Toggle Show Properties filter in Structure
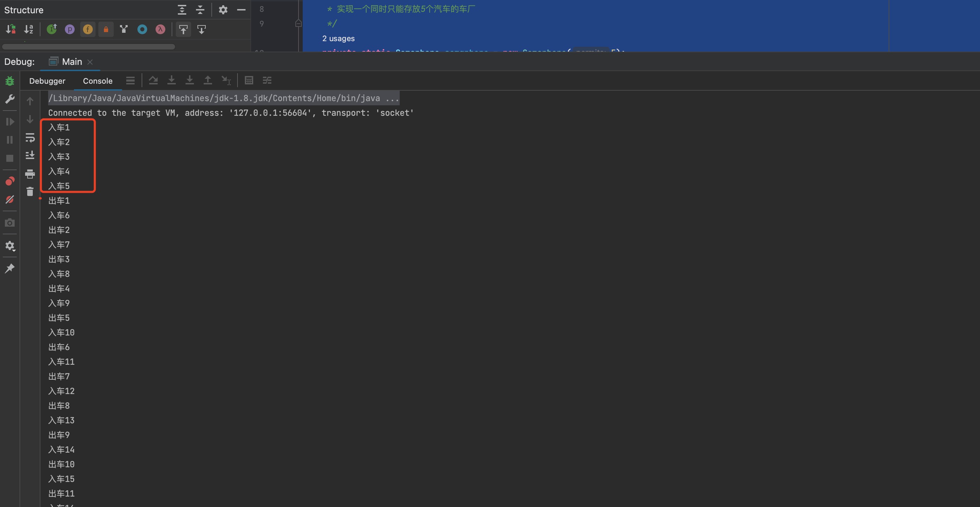 70,29
